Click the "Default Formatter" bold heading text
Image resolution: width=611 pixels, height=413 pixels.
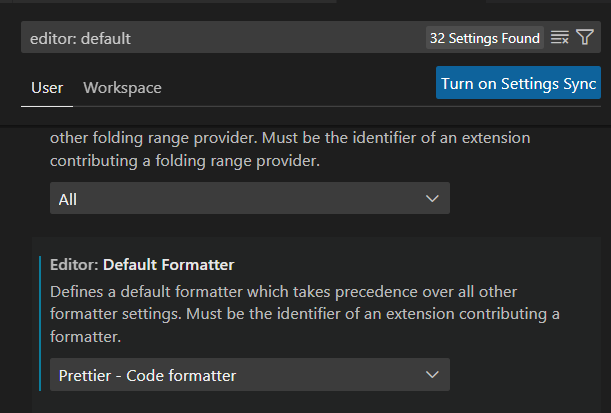pos(169,265)
